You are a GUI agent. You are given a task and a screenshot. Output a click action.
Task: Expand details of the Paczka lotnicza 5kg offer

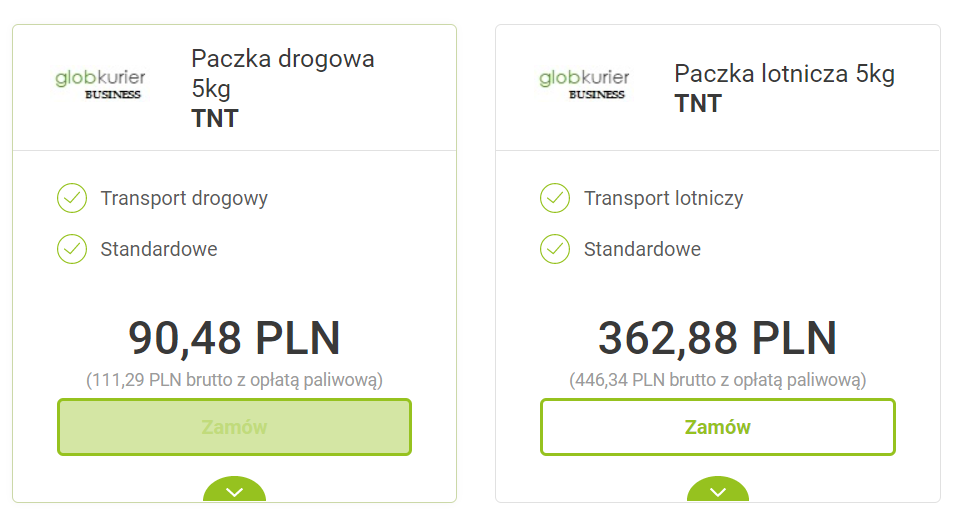tap(717, 491)
